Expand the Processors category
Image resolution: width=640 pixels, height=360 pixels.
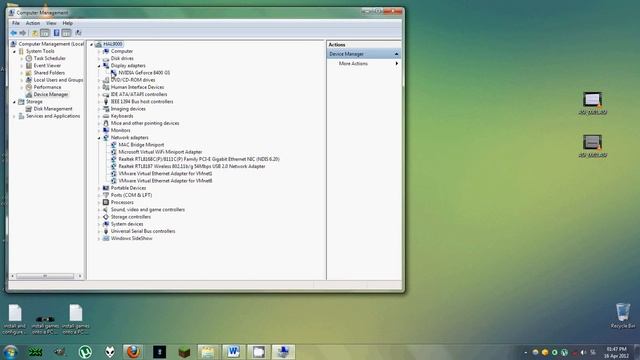pyautogui.click(x=99, y=202)
